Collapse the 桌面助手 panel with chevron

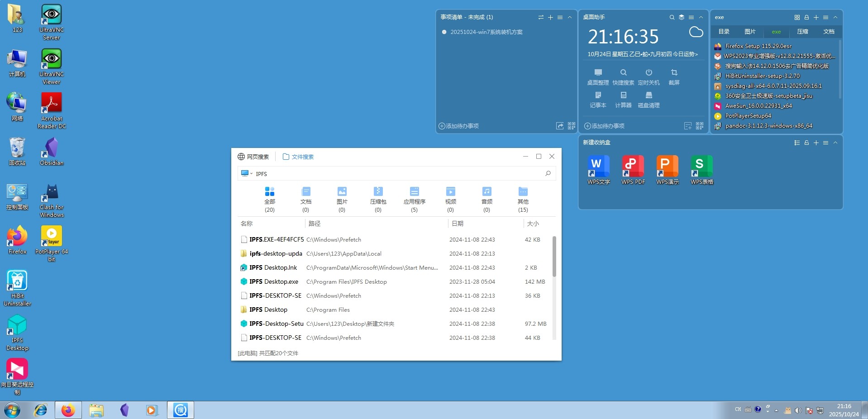(701, 17)
